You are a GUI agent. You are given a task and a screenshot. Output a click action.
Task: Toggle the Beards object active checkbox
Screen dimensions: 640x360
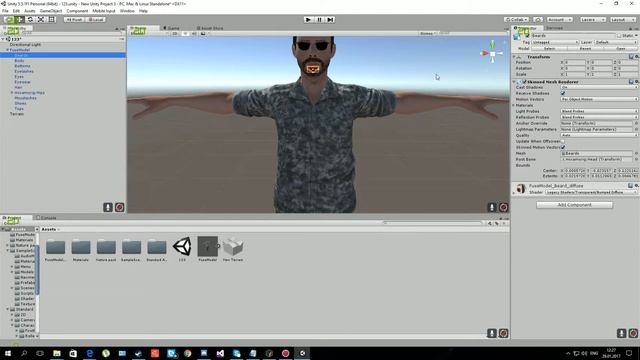(527, 36)
